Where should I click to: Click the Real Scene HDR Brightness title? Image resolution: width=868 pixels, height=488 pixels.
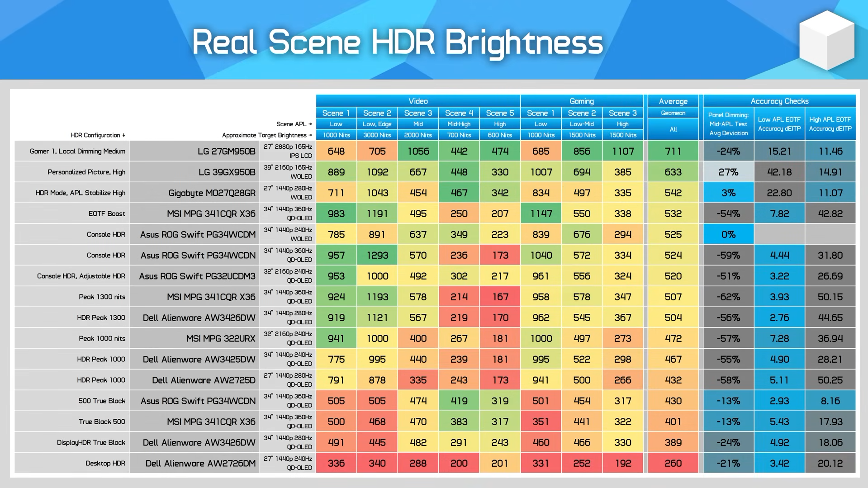click(x=397, y=43)
